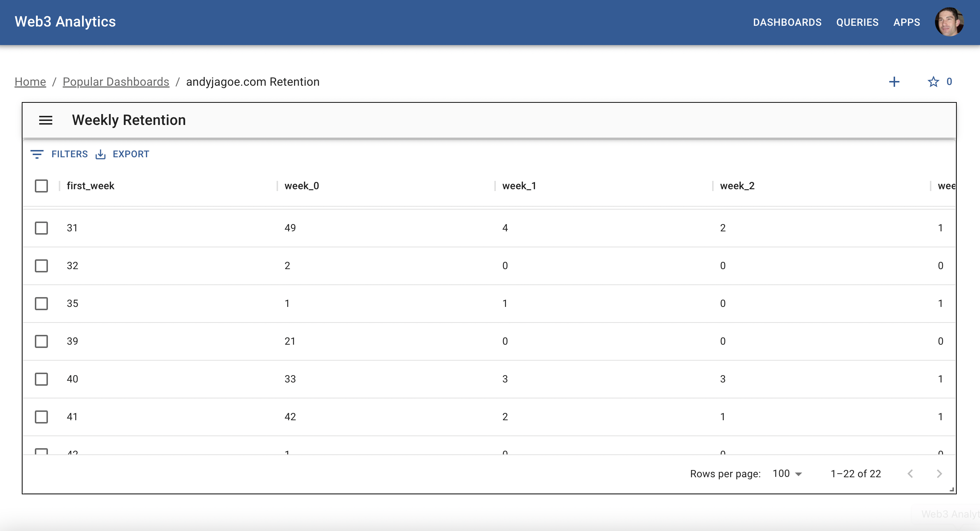
Task: Click the table resize handle corner
Action: pyautogui.click(x=951, y=490)
